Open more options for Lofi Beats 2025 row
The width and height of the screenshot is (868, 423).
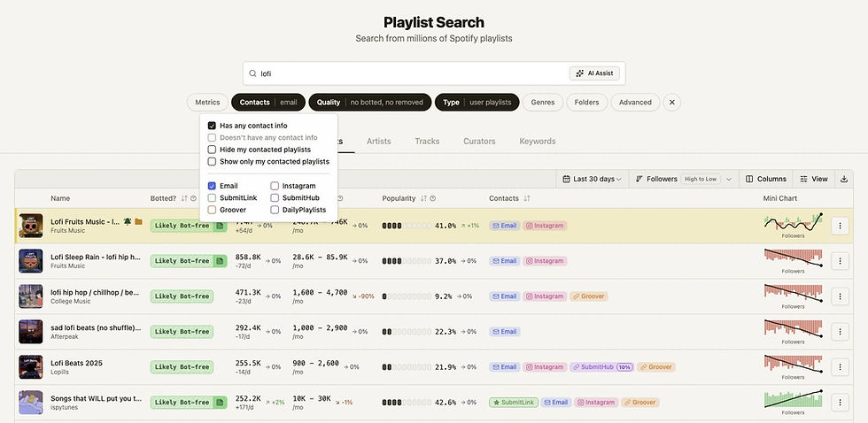840,367
